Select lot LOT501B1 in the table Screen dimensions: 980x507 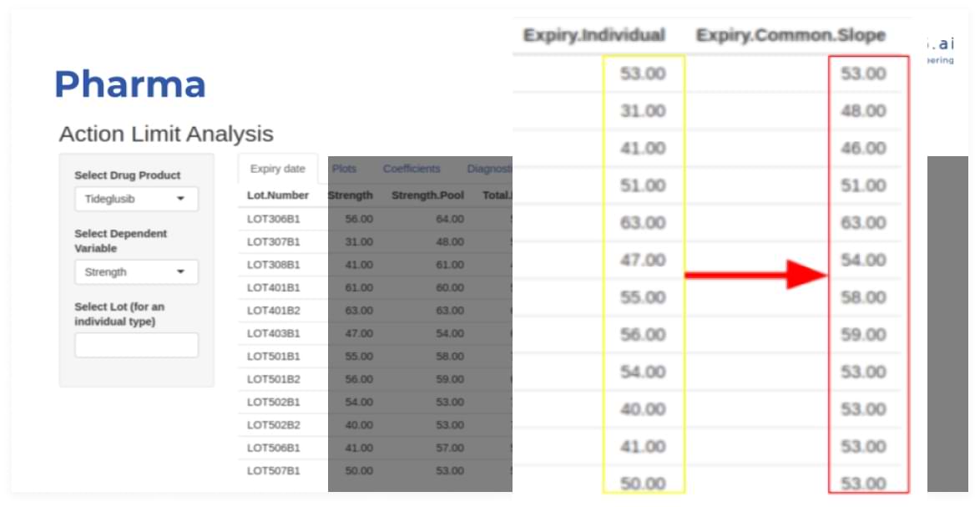(273, 357)
